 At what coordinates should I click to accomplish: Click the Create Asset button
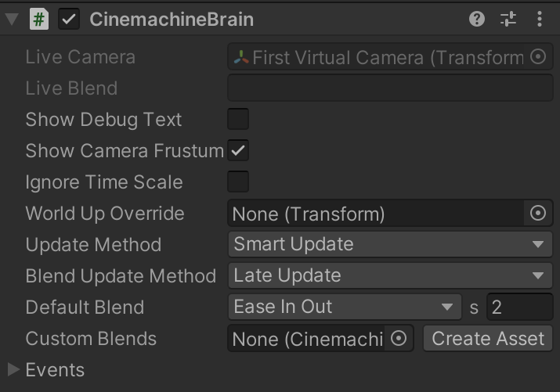tap(488, 339)
